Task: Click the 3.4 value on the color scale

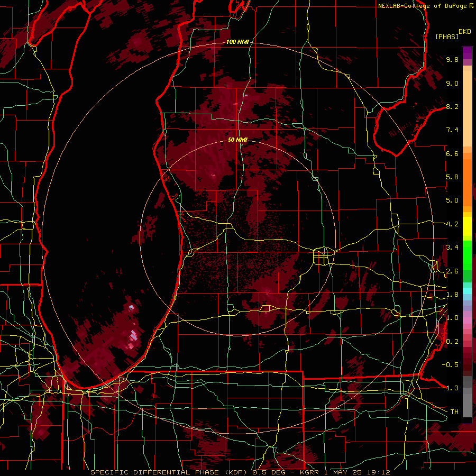Action: (x=452, y=248)
